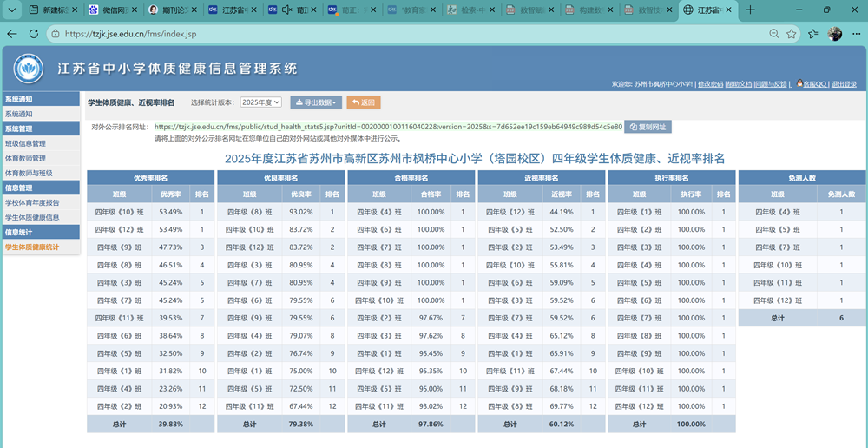Viewport: 868px width, 448px height.
Task: Open the 2025年度 version dropdown
Action: click(x=261, y=102)
